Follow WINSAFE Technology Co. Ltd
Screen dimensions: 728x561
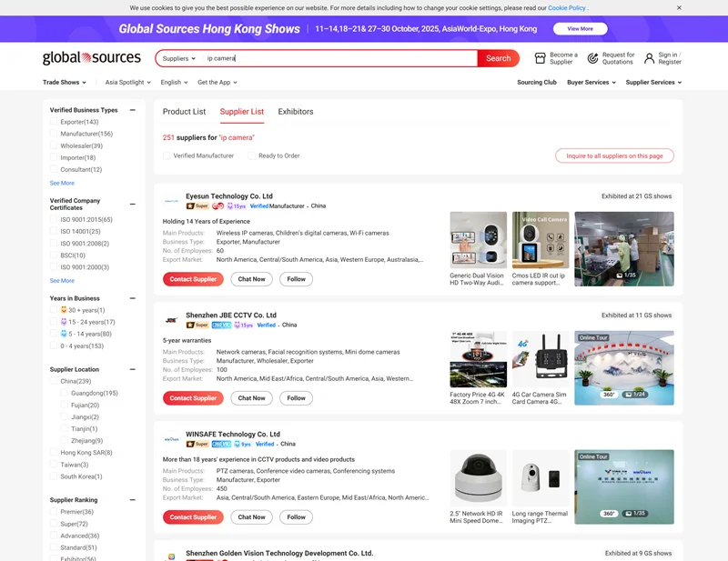click(x=297, y=517)
